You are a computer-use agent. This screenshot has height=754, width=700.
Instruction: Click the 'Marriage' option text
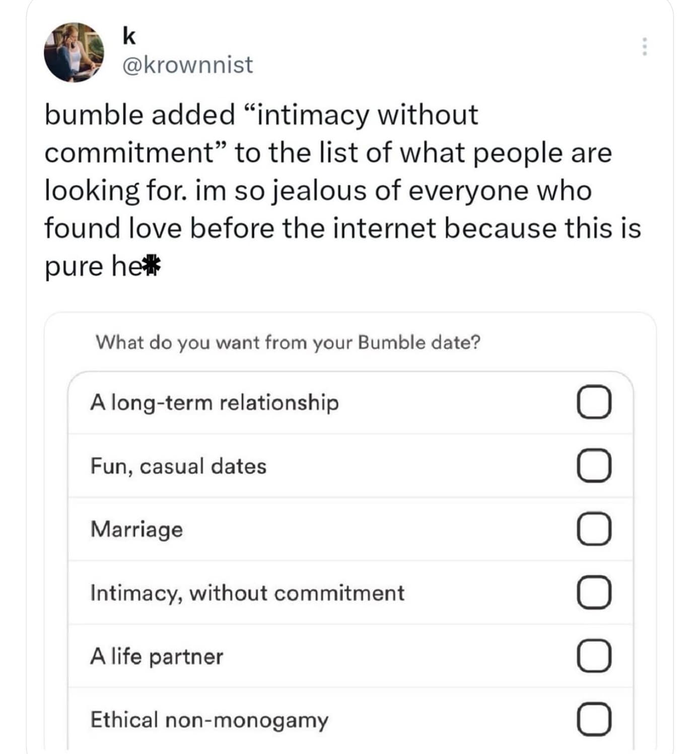[136, 530]
